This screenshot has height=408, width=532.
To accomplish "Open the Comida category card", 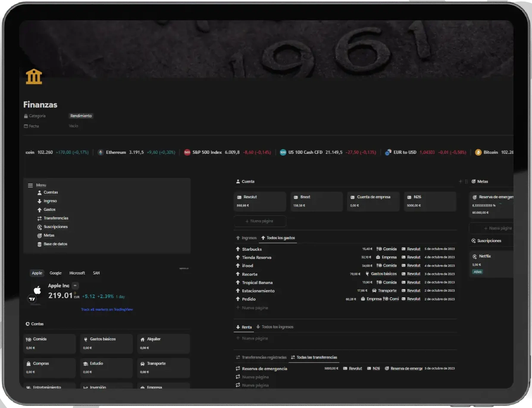I will pos(50,344).
